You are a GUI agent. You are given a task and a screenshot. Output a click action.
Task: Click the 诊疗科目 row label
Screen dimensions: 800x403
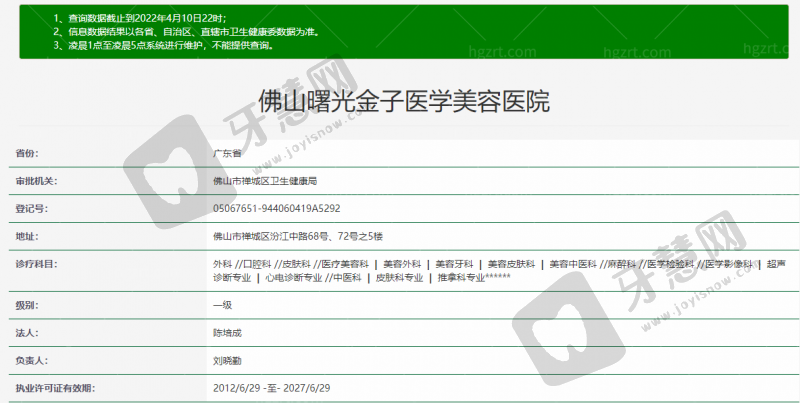(x=36, y=263)
